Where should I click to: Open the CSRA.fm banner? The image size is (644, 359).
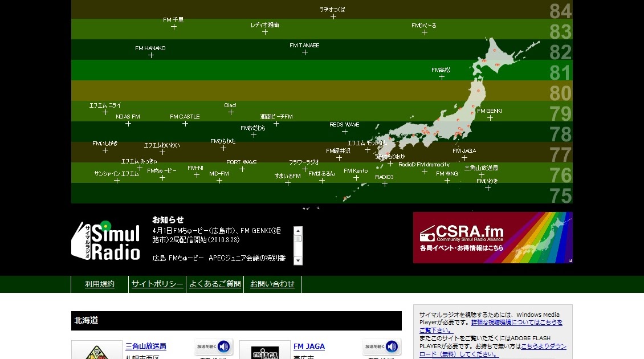click(x=493, y=238)
